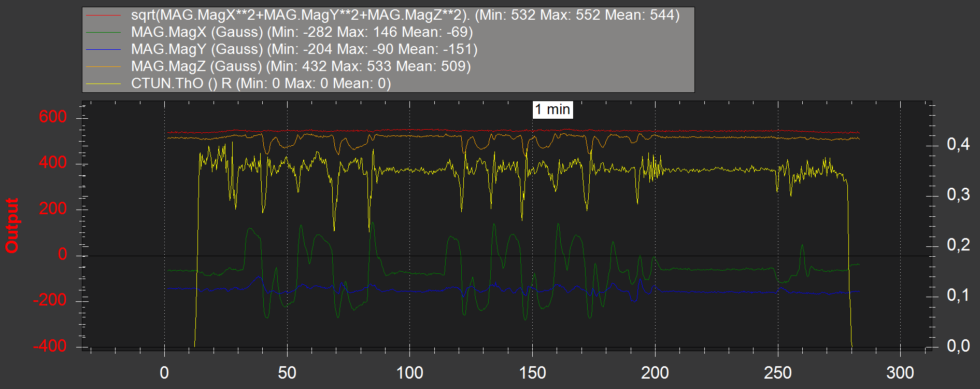Click the 0,2 value on right axis

pos(958,245)
